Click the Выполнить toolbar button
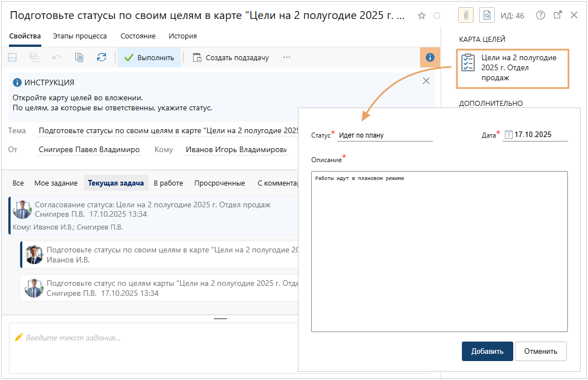Viewport: 588px width, 380px height. click(x=149, y=57)
